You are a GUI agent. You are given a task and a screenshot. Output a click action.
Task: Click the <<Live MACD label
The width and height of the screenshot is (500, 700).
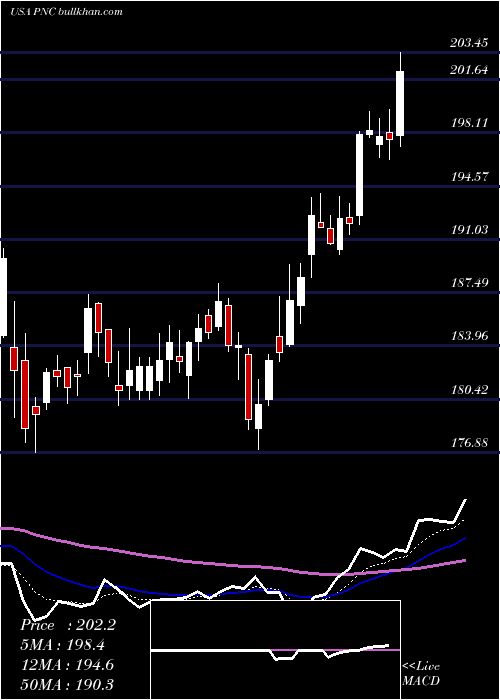click(x=421, y=673)
